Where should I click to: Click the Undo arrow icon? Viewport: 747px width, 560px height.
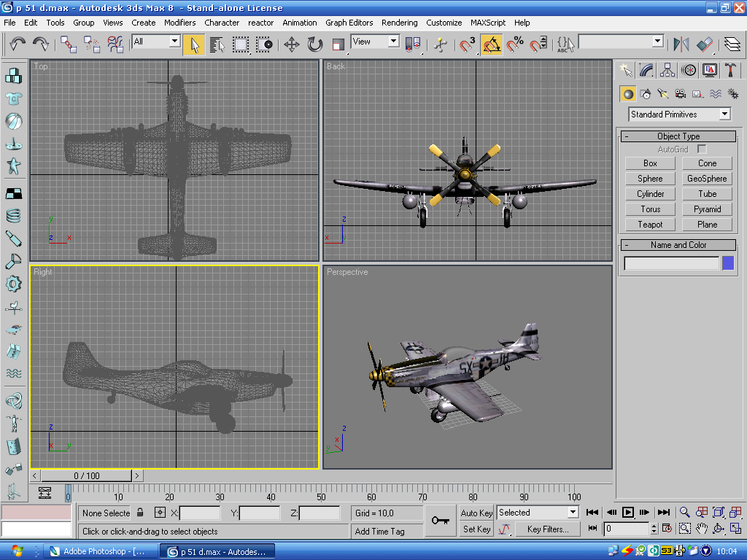[18, 44]
